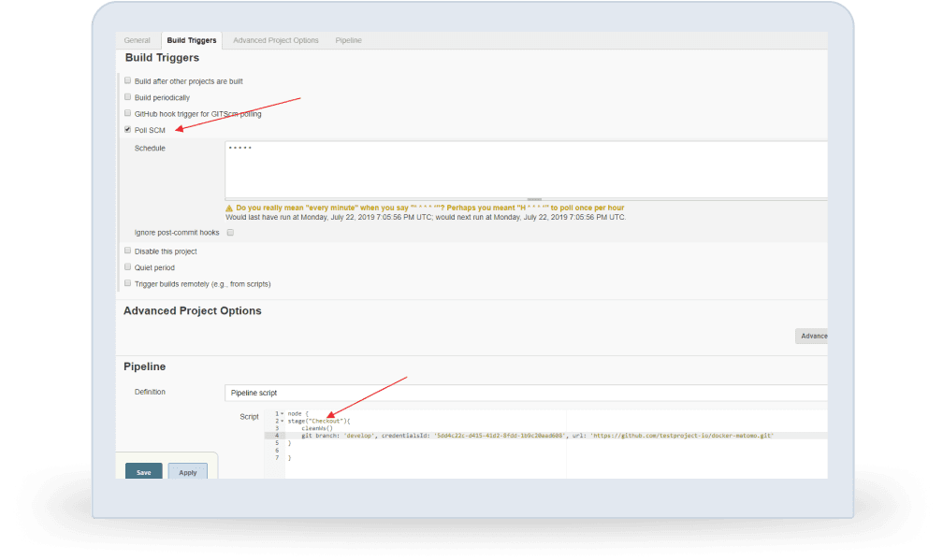This screenshot has height=560, width=943.
Task: Go to the Pipeline tab
Action: click(x=349, y=40)
